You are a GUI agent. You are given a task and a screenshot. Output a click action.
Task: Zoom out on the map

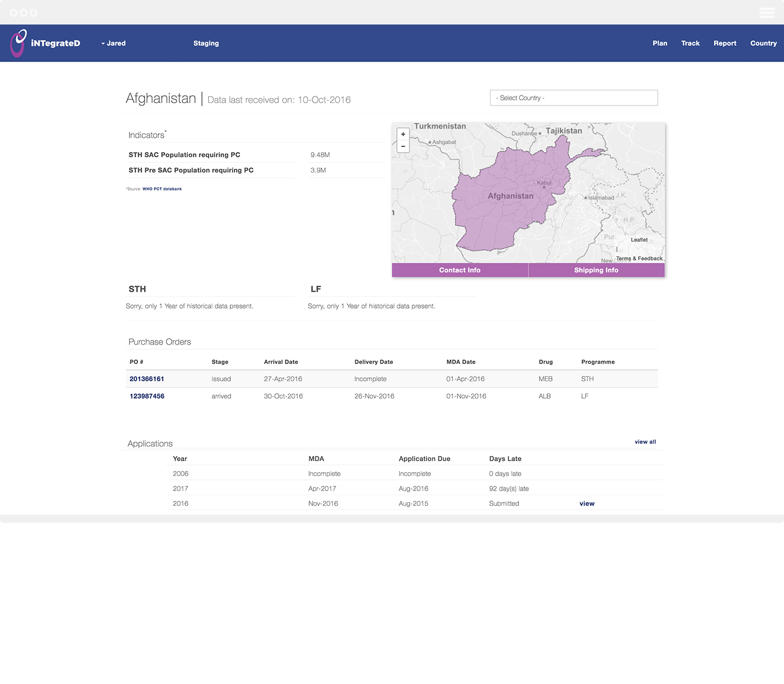pos(403,146)
